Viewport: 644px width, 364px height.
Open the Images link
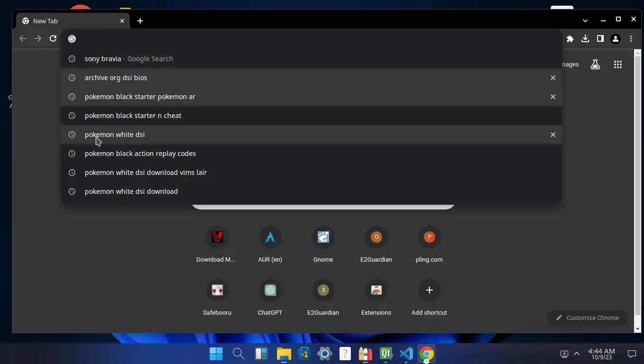(571, 64)
